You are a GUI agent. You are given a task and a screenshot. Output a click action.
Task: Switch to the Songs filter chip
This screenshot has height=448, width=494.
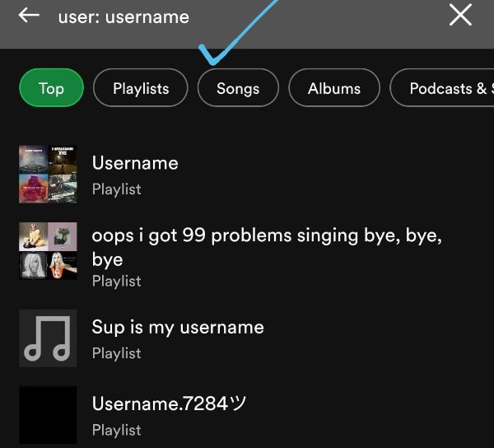tap(238, 88)
